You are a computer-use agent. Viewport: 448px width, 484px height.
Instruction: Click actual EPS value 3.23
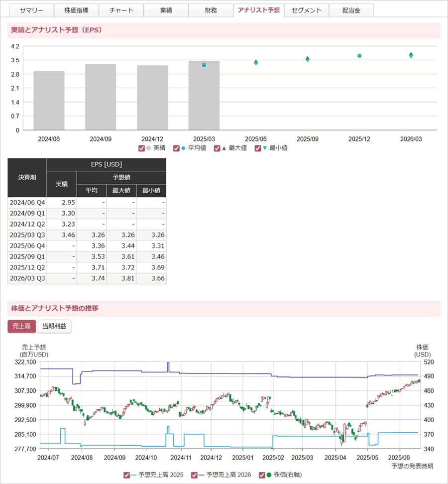pyautogui.click(x=68, y=224)
